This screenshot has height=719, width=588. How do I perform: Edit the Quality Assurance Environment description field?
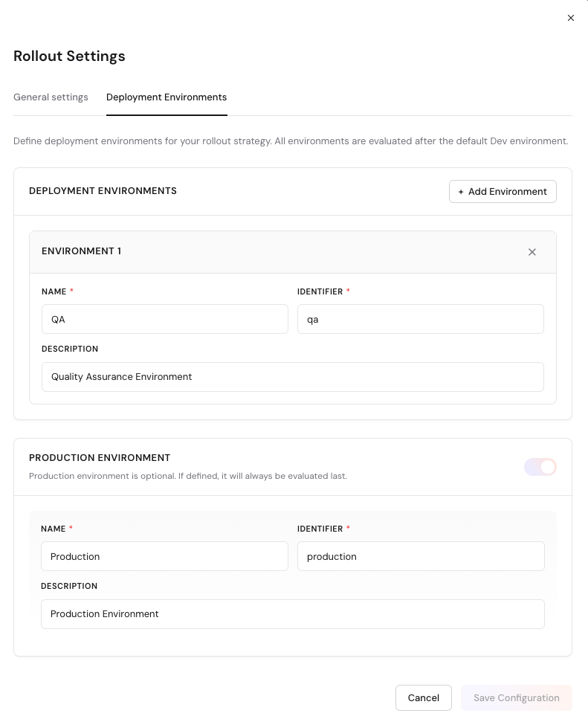point(292,377)
